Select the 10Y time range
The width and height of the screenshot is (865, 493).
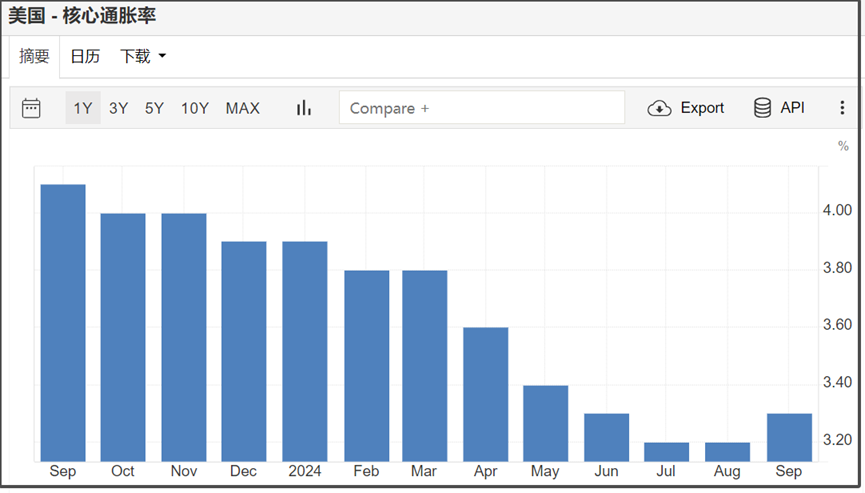tap(195, 108)
